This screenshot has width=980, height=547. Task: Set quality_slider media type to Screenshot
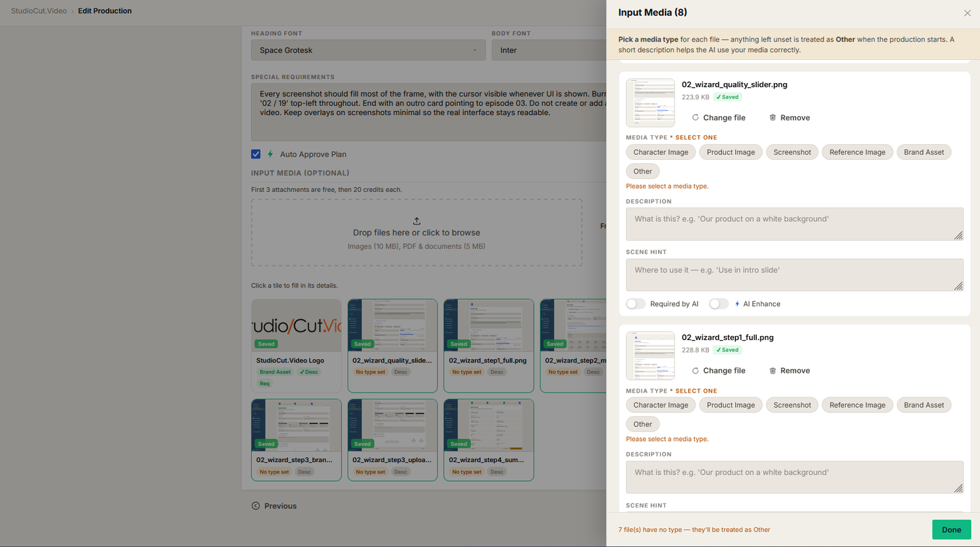792,152
